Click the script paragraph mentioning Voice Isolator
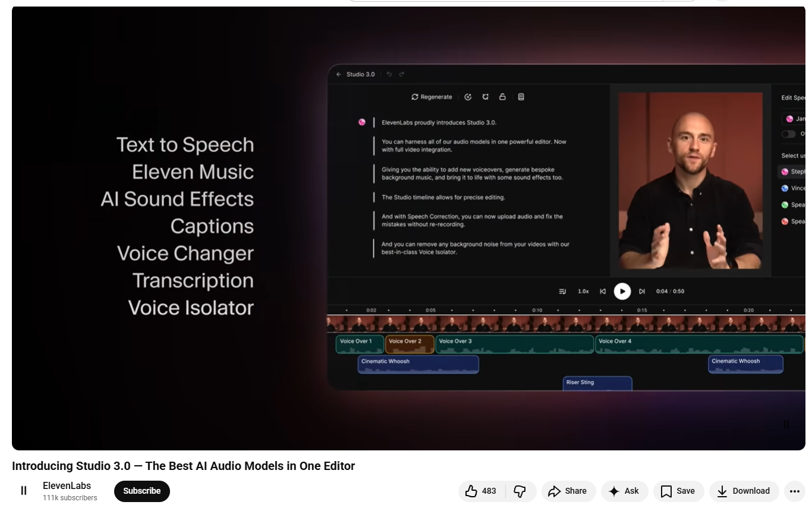The image size is (812, 508). pyautogui.click(x=476, y=248)
